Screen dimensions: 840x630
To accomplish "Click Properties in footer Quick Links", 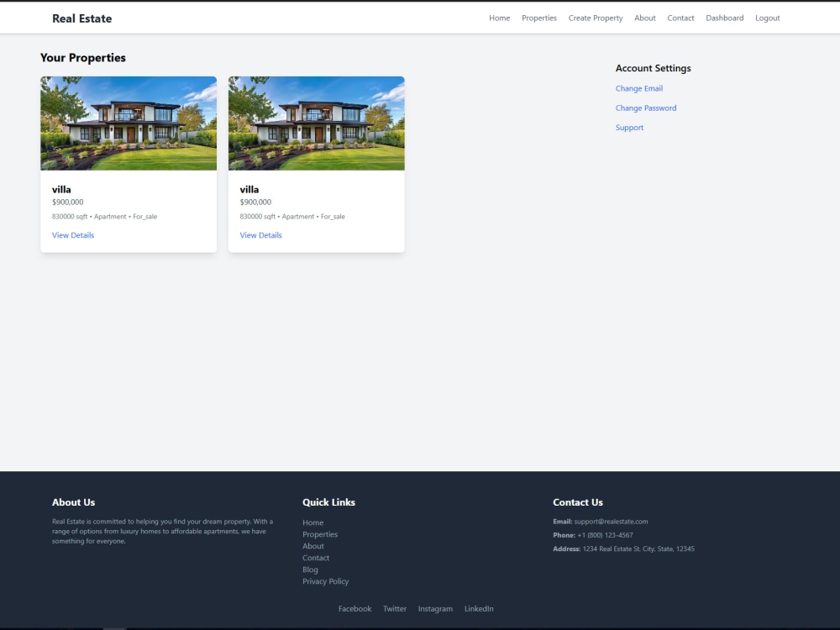I will 320,534.
